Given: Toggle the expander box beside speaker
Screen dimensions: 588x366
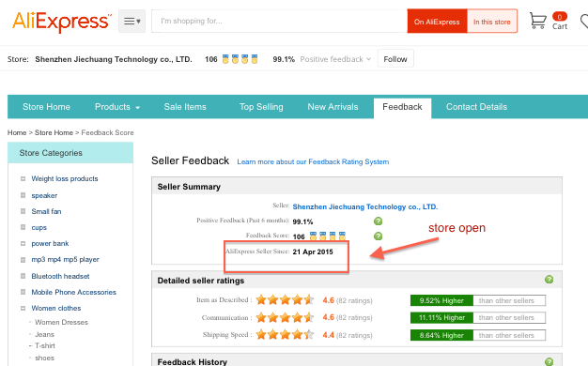Looking at the screenshot, I should tap(23, 195).
